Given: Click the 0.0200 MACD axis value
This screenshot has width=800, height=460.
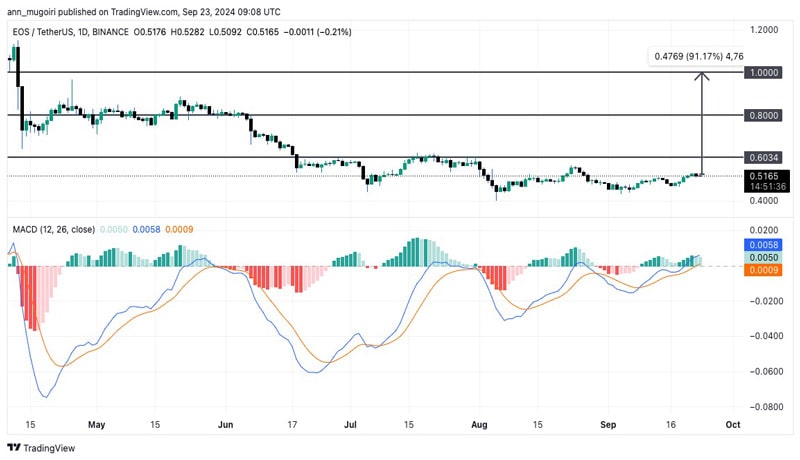Looking at the screenshot, I should tap(764, 231).
